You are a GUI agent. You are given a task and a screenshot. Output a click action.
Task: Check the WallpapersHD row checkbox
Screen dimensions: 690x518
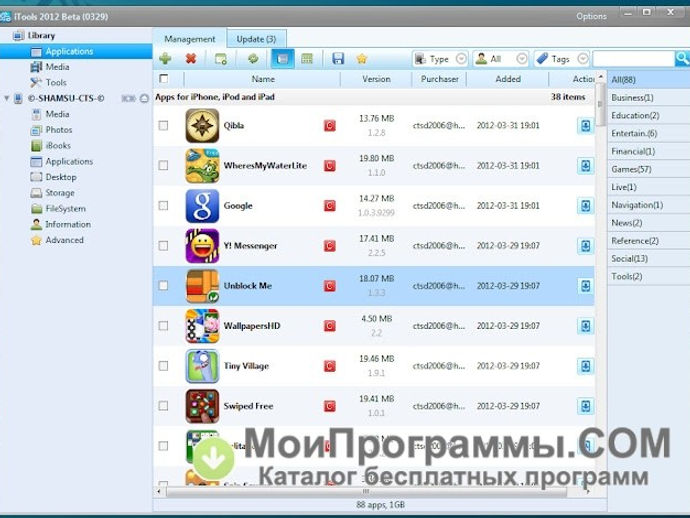click(x=163, y=326)
